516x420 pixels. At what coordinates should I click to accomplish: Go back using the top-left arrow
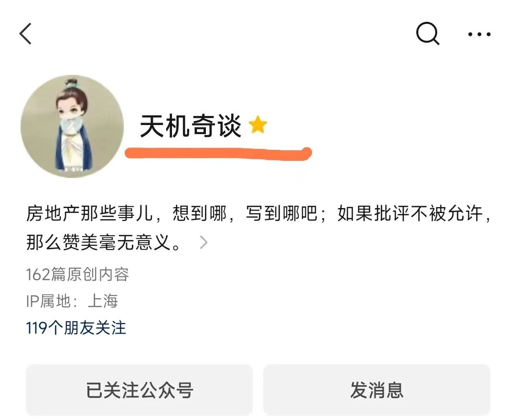(x=25, y=33)
